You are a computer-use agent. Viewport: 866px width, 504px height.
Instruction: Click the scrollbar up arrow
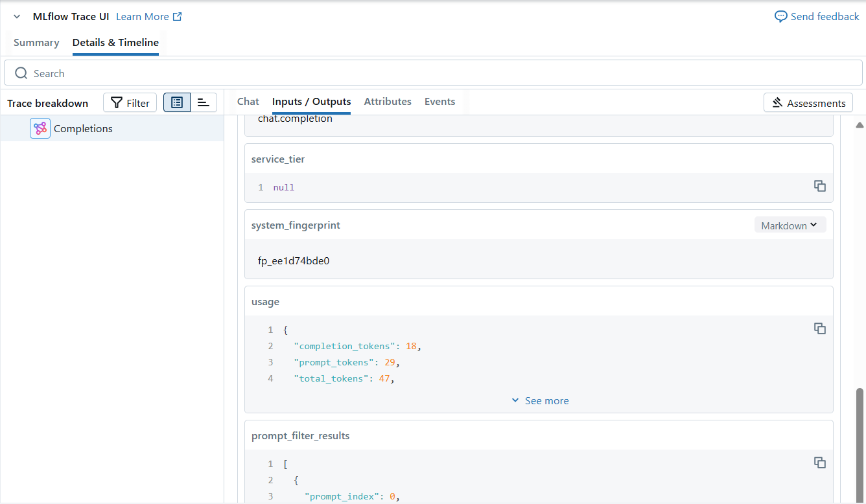coord(860,125)
